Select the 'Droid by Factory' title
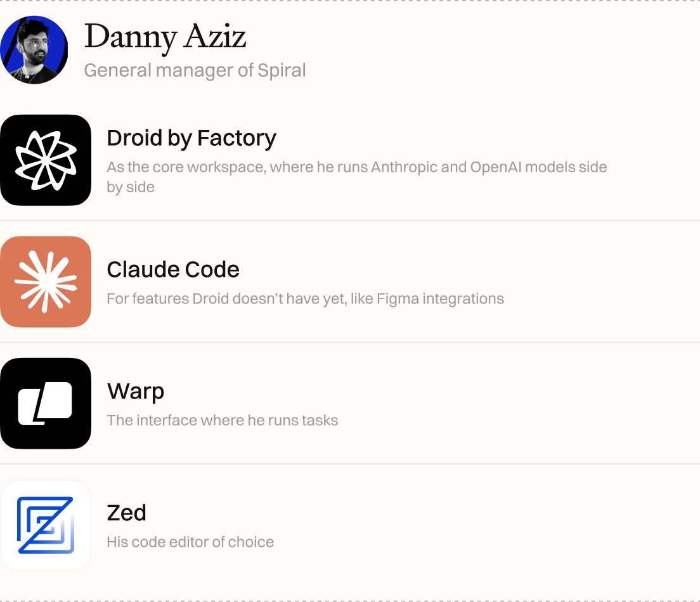 click(x=191, y=138)
